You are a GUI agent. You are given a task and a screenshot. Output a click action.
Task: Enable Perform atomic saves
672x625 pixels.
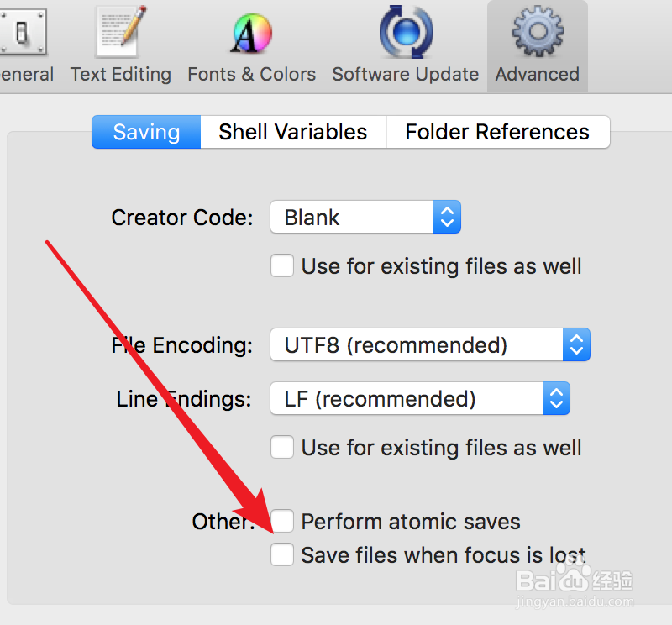[x=282, y=521]
